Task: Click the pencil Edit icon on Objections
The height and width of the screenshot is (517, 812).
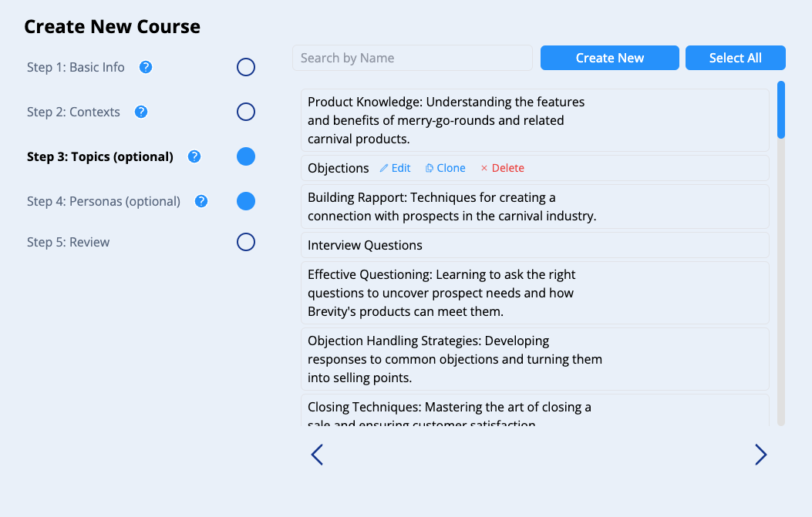Action: (x=384, y=168)
